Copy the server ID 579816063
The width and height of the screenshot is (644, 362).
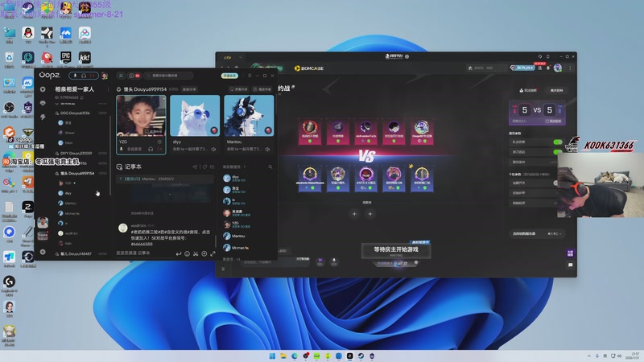[x=82, y=97]
